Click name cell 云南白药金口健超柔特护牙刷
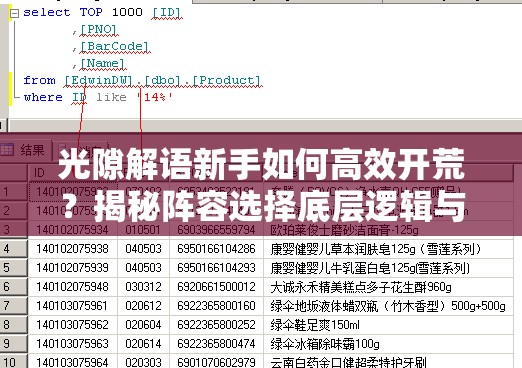The width and height of the screenshot is (522, 368). point(388,362)
